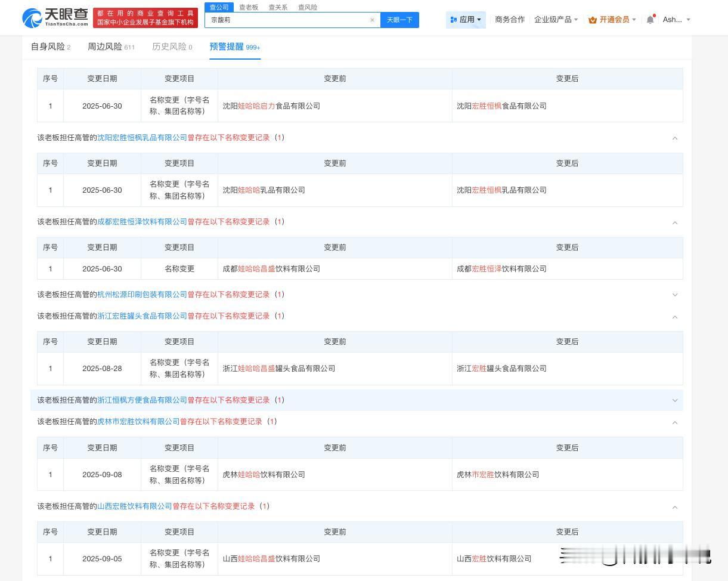Open the 杭州松源印刷包装有限公司 company link

142,295
